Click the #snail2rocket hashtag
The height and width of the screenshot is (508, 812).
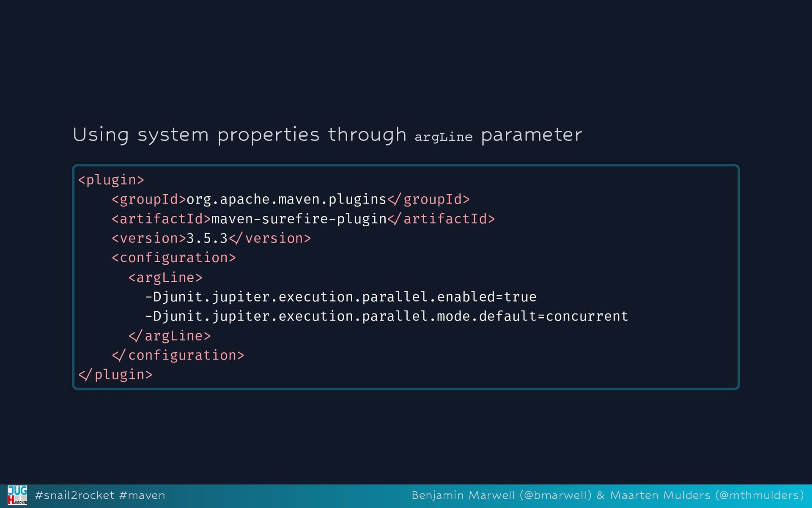[x=74, y=495]
